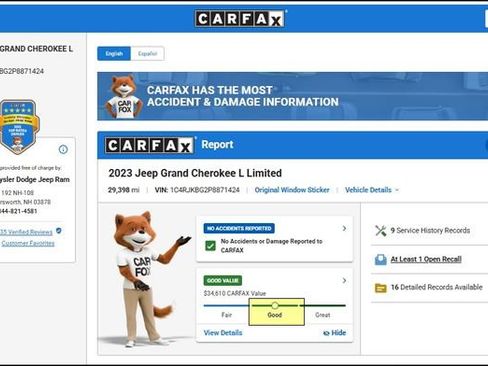The width and height of the screenshot is (488, 366).
Task: Click the Good label on value scale
Action: (x=275, y=315)
